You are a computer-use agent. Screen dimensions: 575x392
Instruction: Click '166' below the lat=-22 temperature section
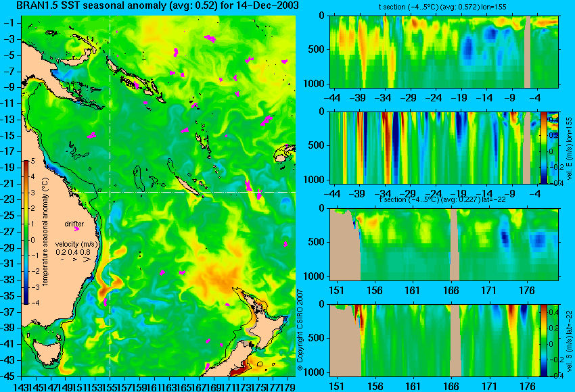tap(451, 291)
